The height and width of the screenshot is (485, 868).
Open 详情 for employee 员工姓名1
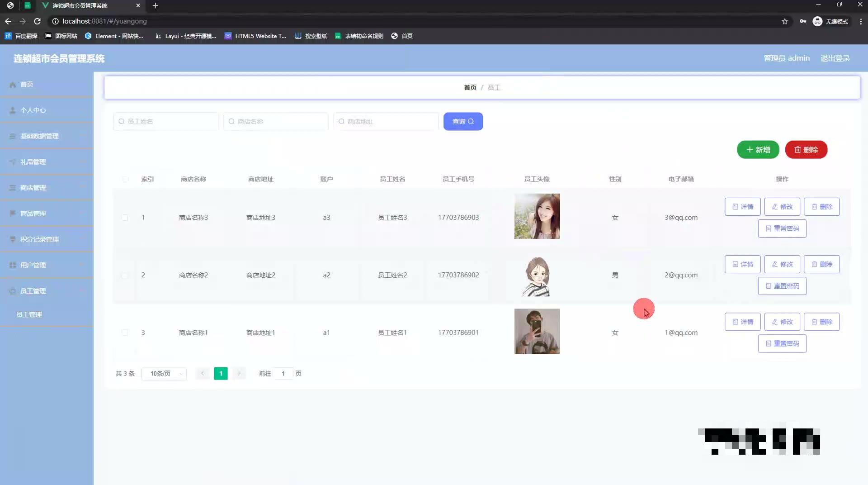tap(742, 322)
